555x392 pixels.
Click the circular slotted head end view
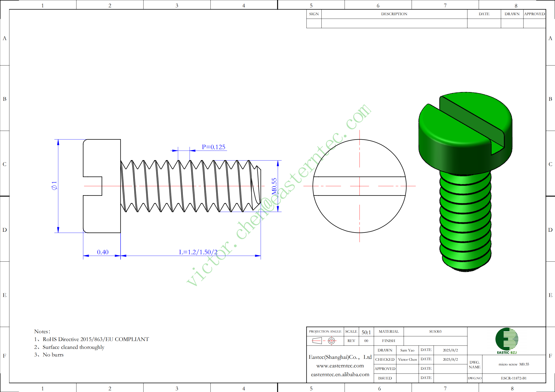pyautogui.click(x=359, y=186)
